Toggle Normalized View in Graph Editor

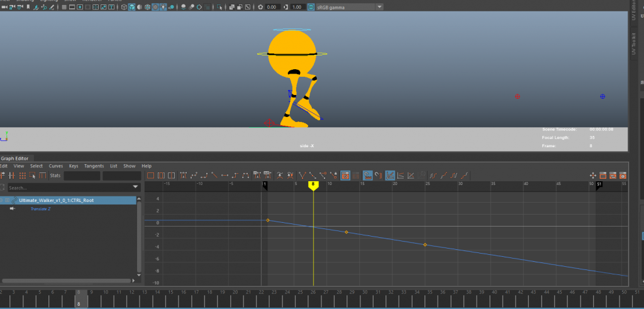pos(411,176)
